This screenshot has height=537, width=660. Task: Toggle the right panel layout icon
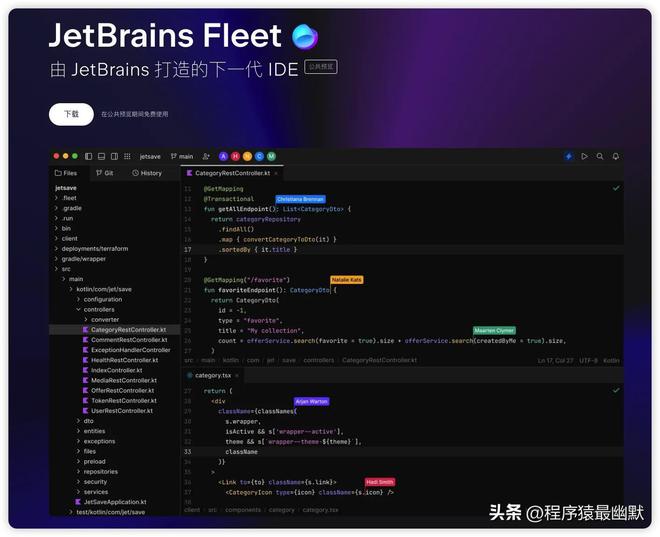click(113, 157)
